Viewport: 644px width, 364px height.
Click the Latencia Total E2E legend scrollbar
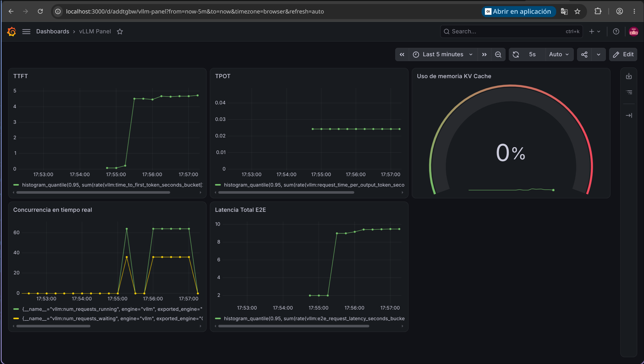pyautogui.click(x=294, y=326)
